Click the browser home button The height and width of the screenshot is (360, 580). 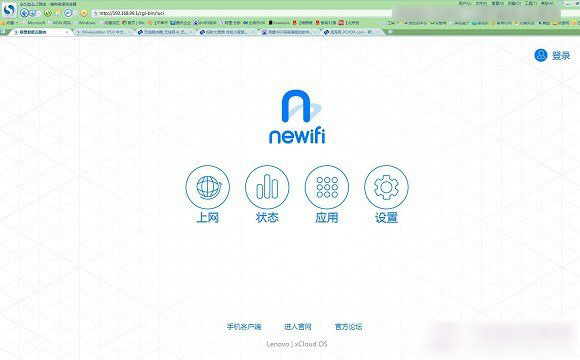pyautogui.click(x=58, y=13)
